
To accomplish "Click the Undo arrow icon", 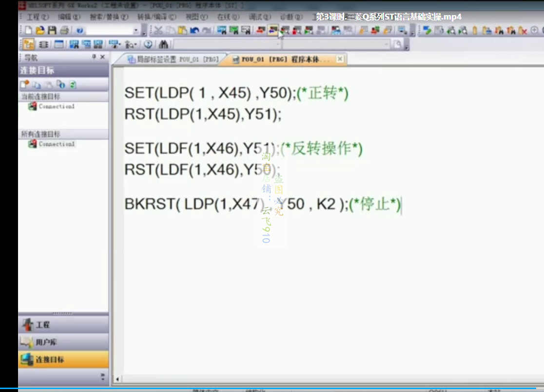I will [x=194, y=31].
